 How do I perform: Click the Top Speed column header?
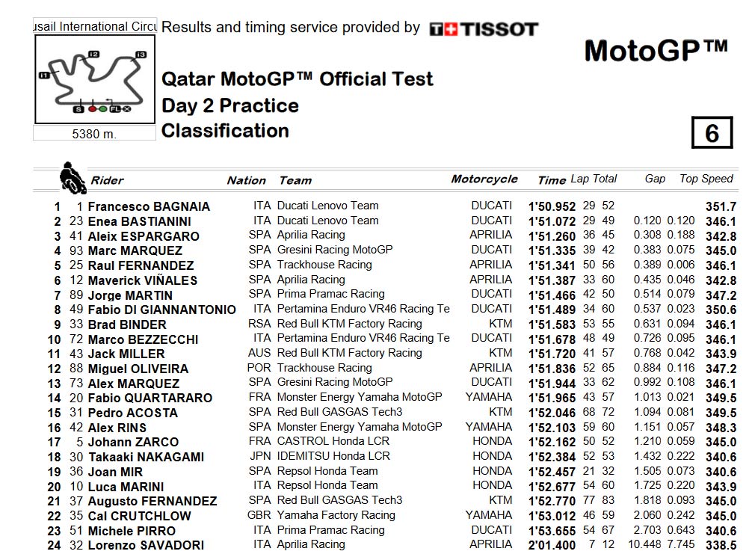click(706, 179)
